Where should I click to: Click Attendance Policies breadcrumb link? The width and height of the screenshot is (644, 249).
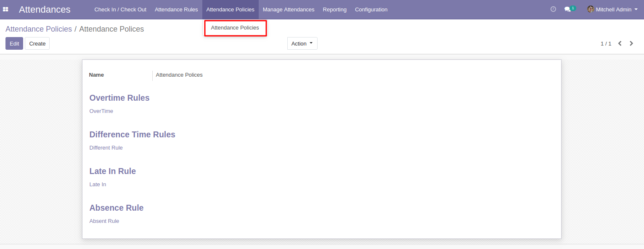pos(39,29)
